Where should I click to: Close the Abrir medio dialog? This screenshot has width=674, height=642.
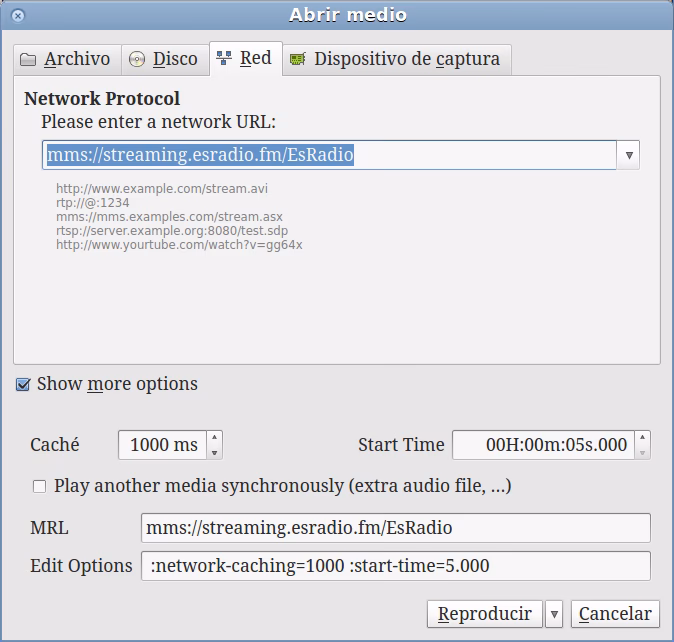pos(18,16)
